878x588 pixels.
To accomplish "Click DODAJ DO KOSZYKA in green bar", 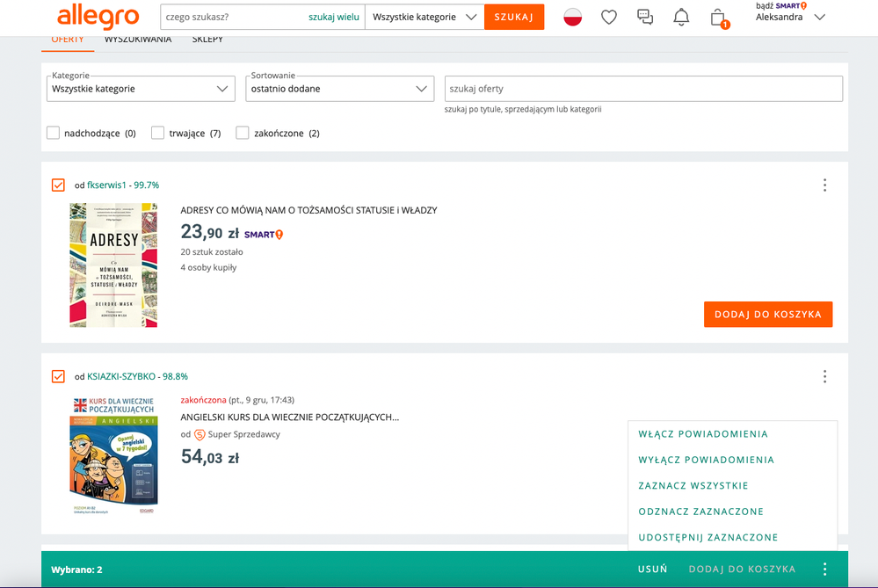I will click(742, 569).
